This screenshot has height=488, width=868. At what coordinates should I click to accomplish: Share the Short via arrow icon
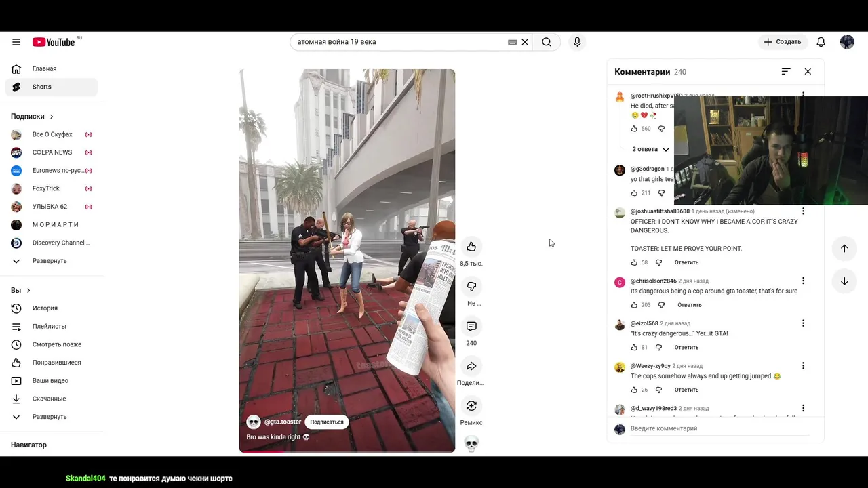tap(471, 367)
